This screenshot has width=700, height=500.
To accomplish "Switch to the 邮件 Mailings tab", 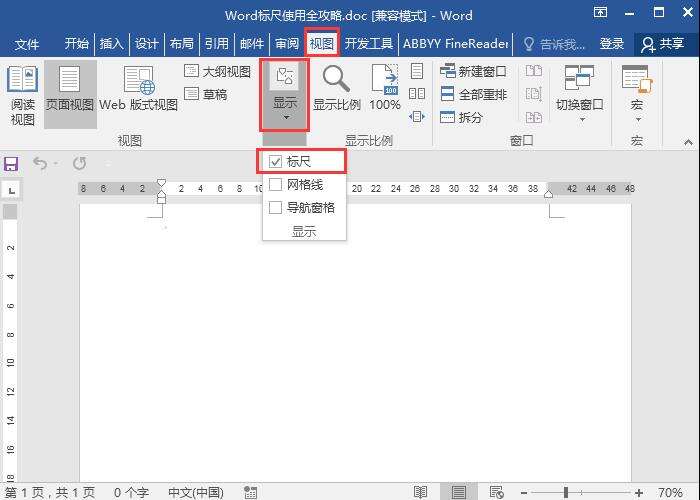I will [252, 43].
